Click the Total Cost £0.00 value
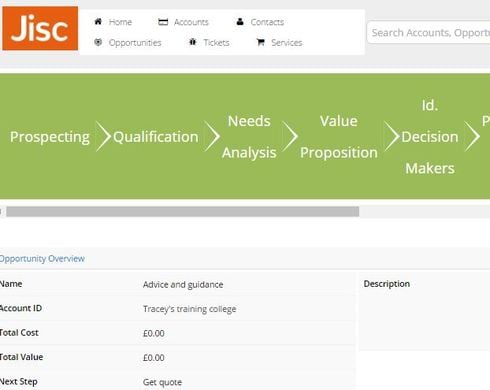 (154, 333)
